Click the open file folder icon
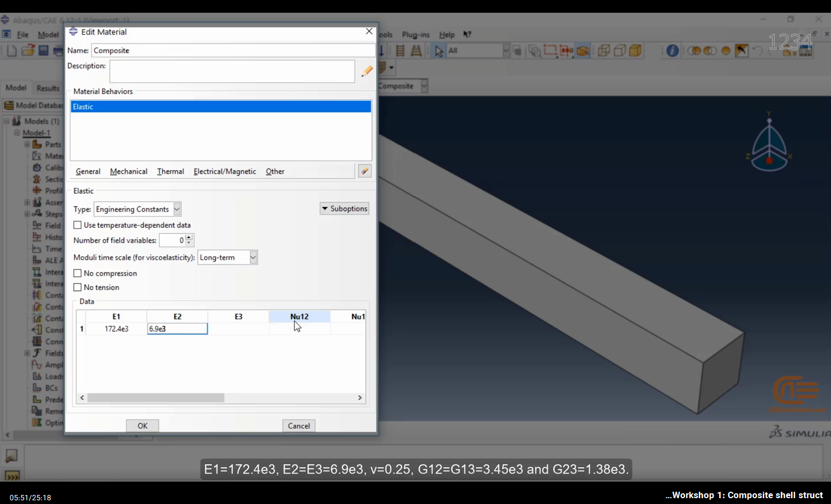Screen dimensions: 831x504 coord(28,51)
